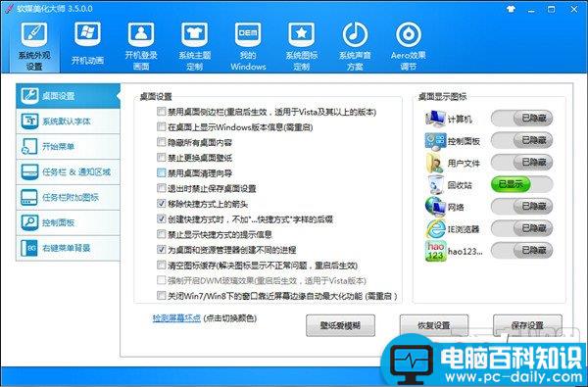Image resolution: width=588 pixels, height=387 pixels.
Task: Check 退出时禁止保存桌面设置
Action: (162, 188)
